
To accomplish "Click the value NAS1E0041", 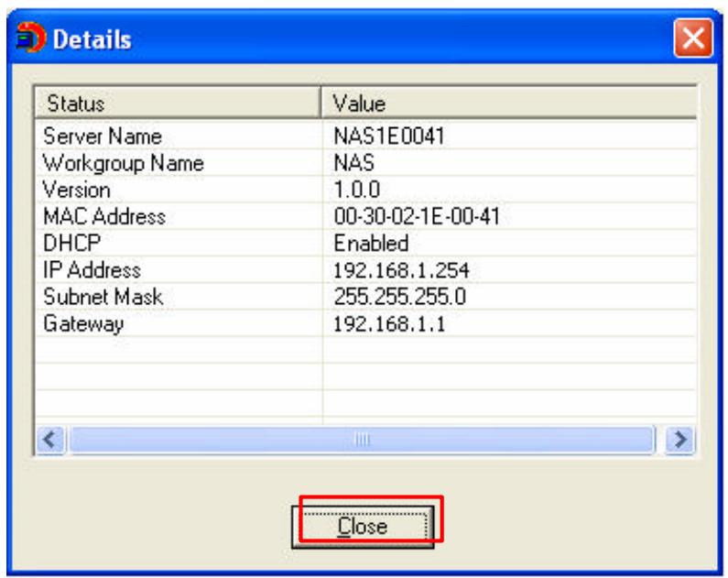I will 389,136.
